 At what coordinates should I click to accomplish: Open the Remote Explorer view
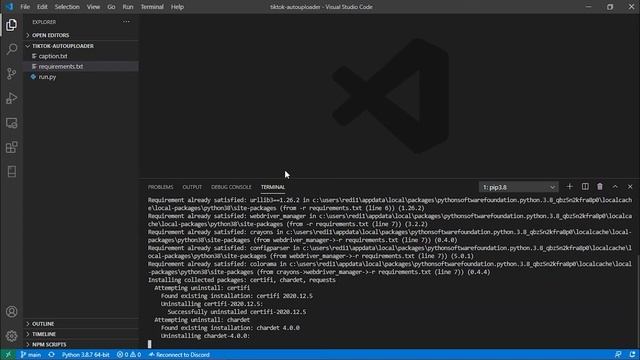click(x=11, y=123)
